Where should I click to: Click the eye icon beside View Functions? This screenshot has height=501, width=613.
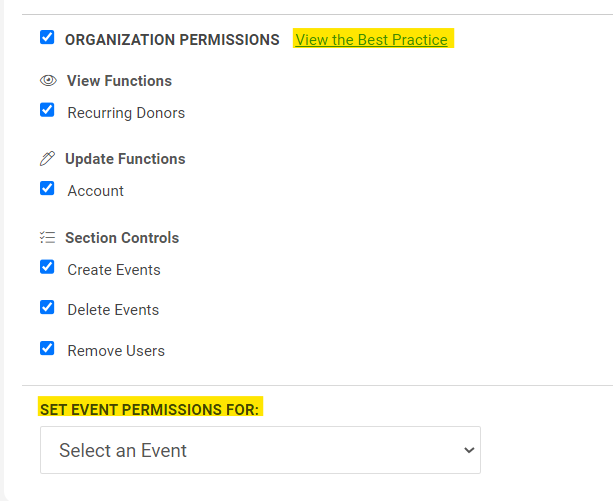point(48,80)
